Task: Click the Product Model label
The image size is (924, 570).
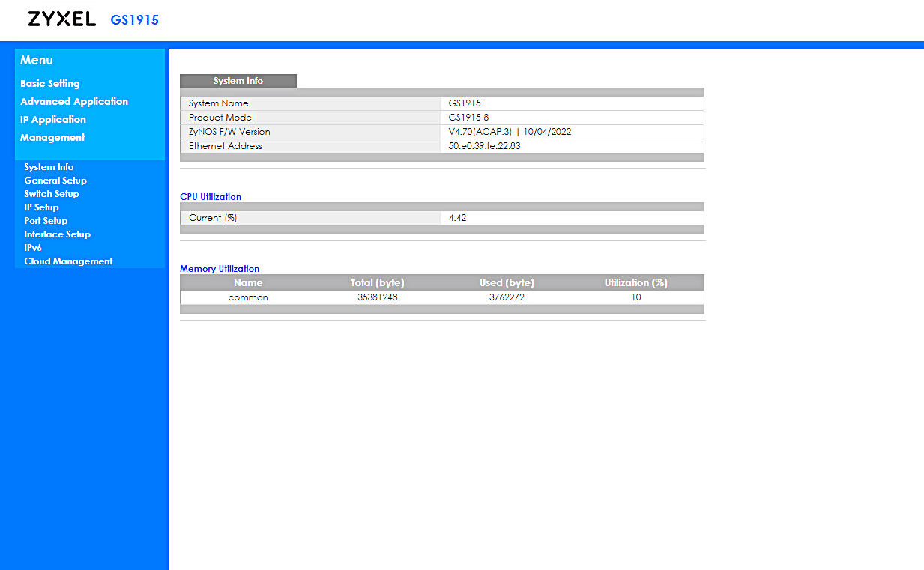Action: 221,118
